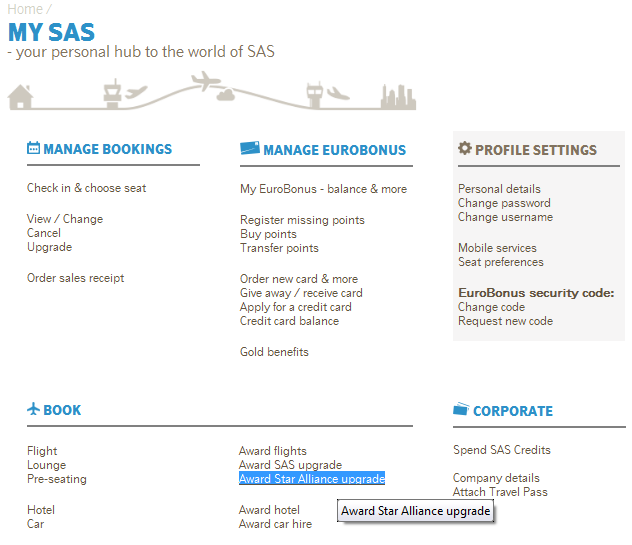Open Pre-seating booking

[57, 479]
